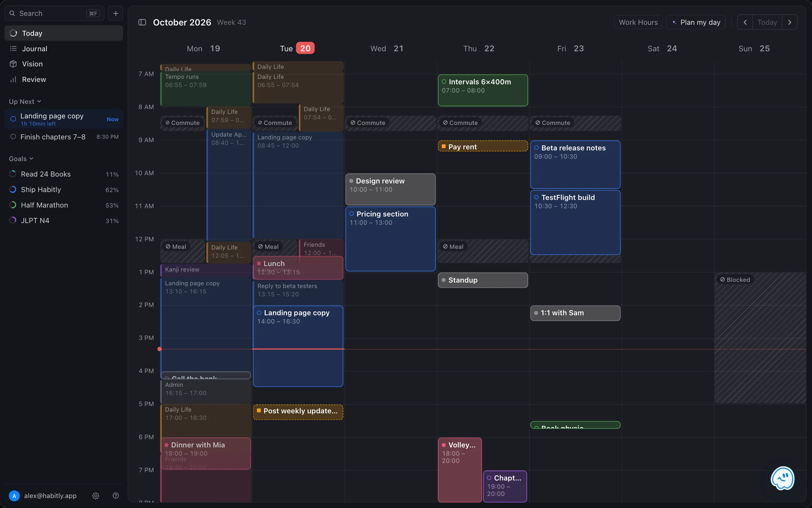Screen dimensions: 812x508
Task: Click the JLPT N4 progress ring
Action: tap(13, 221)
